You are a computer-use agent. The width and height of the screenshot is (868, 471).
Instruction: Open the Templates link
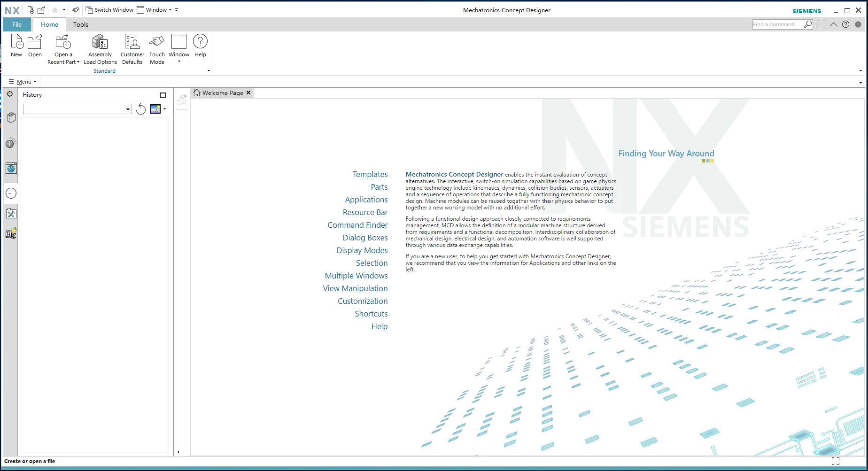(x=370, y=174)
